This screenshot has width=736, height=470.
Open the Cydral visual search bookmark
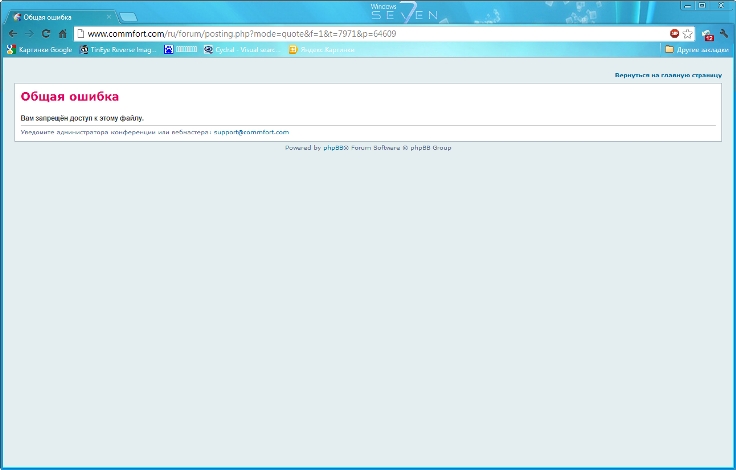pyautogui.click(x=242, y=49)
